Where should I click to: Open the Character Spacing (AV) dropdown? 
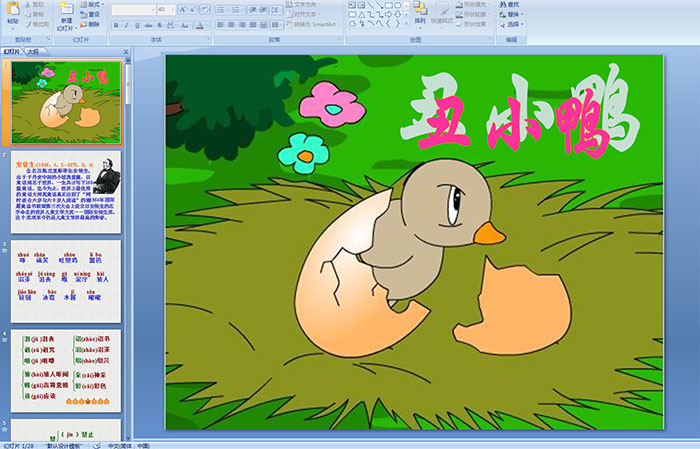click(171, 25)
